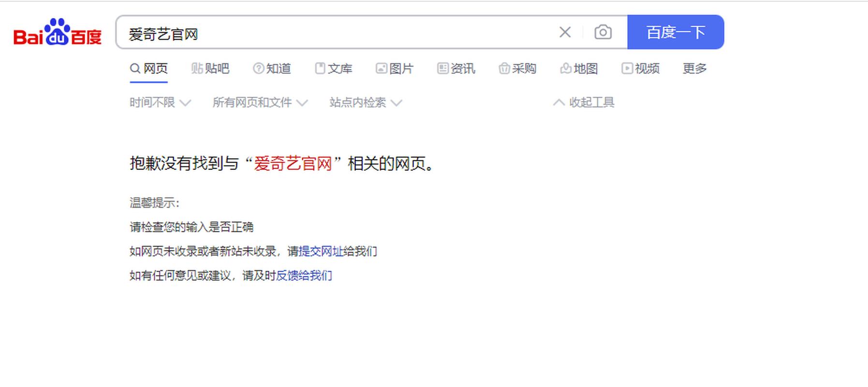Click the 请检查您的输入是否正确 hint text

click(191, 227)
